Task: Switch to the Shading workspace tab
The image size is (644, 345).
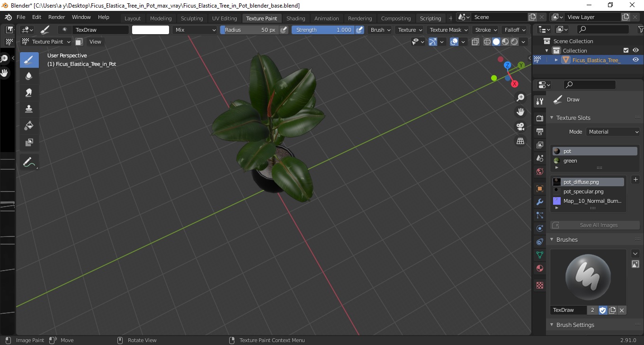Action: coord(295,18)
